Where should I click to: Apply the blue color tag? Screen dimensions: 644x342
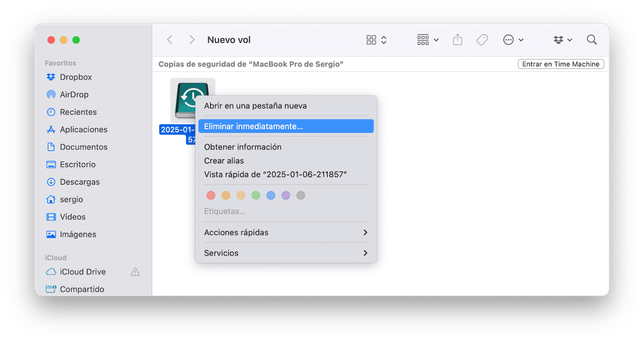point(271,195)
